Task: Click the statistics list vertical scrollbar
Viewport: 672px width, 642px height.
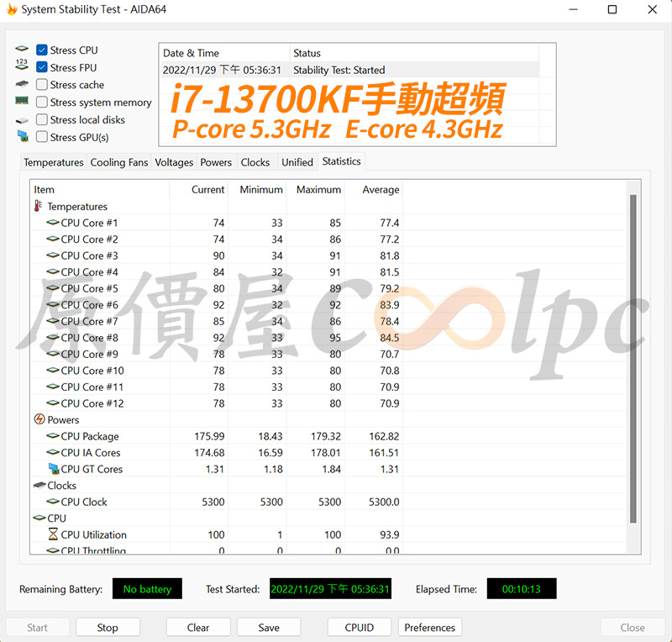Action: point(633,359)
